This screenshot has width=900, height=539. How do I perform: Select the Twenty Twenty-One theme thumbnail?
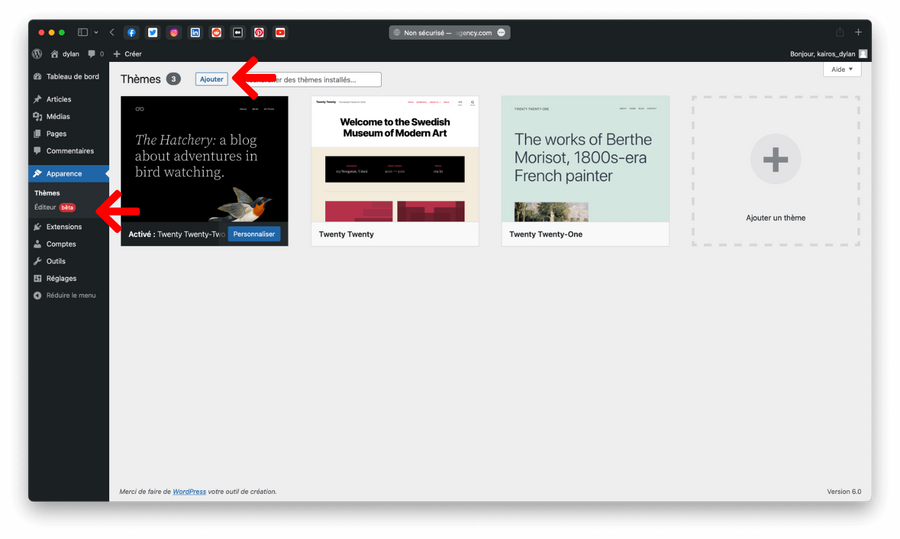tap(585, 159)
